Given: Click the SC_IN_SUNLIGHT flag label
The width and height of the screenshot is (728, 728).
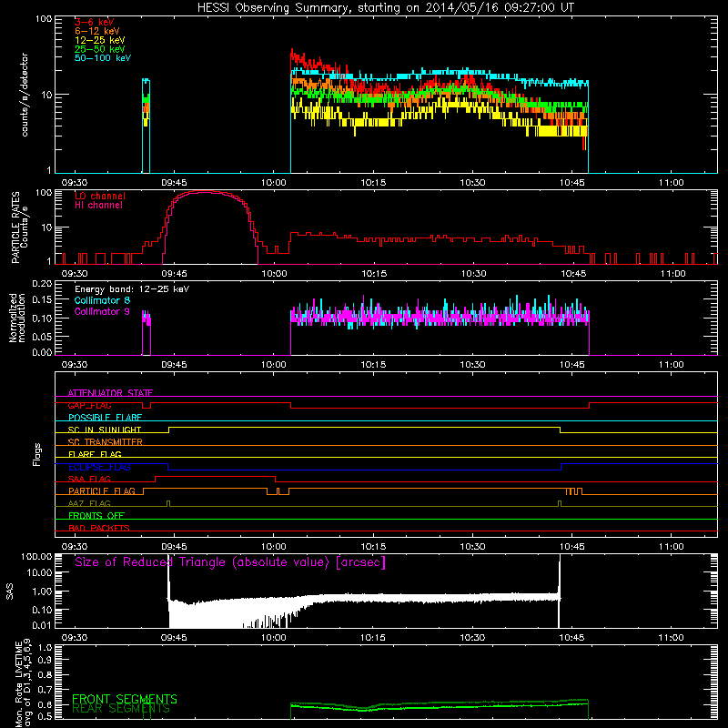Looking at the screenshot, I should tap(105, 430).
